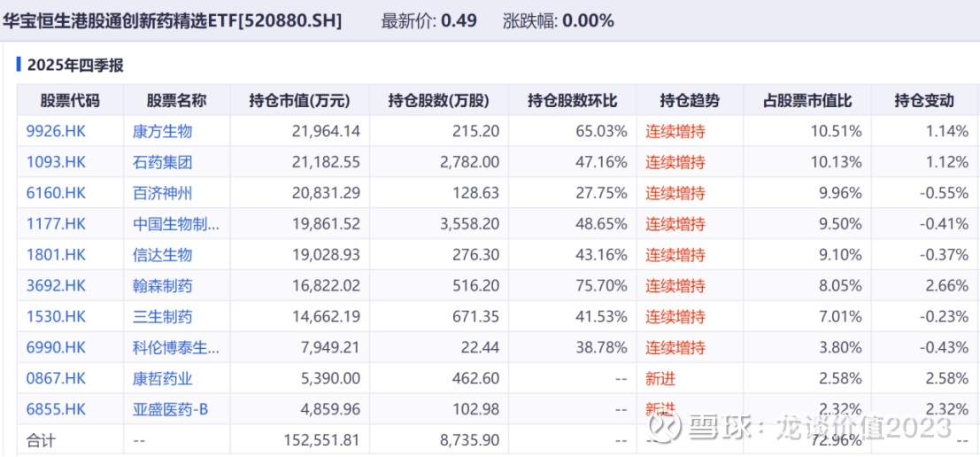Image resolution: width=980 pixels, height=457 pixels.
Task: Click the 康哲药业 stock name link
Action: [163, 378]
